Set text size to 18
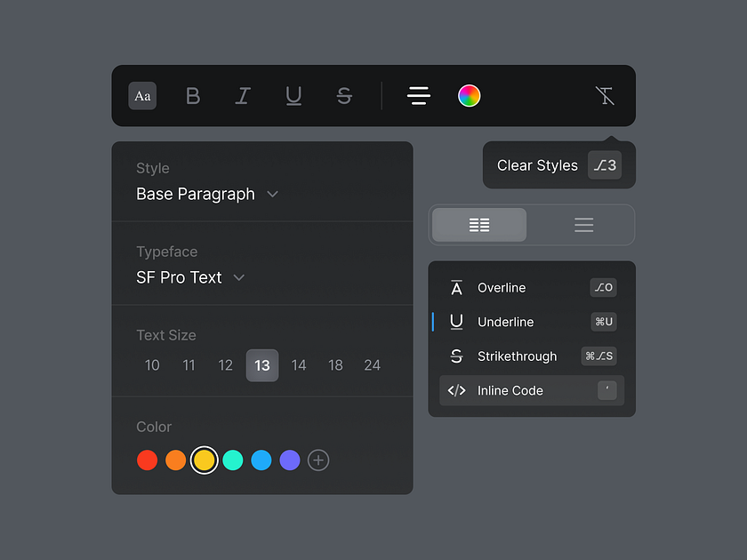 point(335,365)
